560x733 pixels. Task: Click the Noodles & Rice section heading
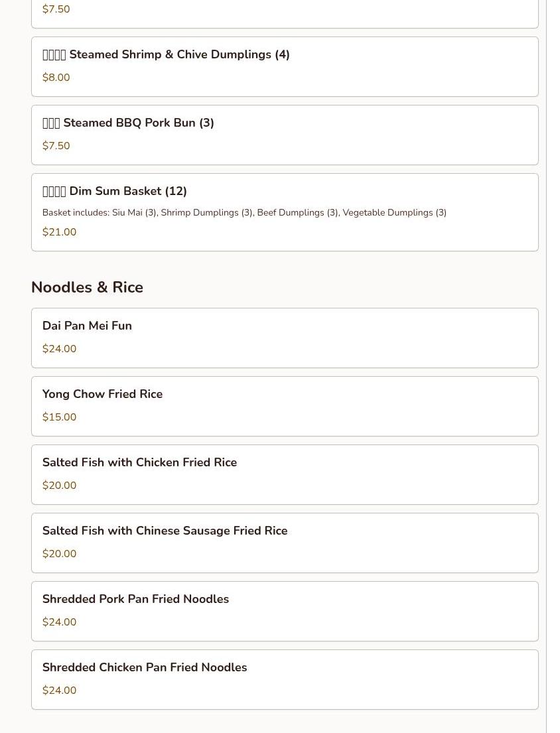tap(87, 287)
